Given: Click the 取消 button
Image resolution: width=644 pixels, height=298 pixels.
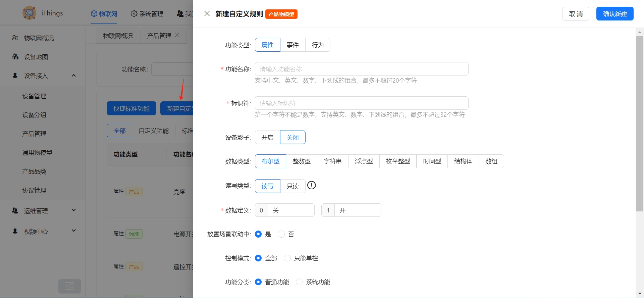Looking at the screenshot, I should pos(576,14).
